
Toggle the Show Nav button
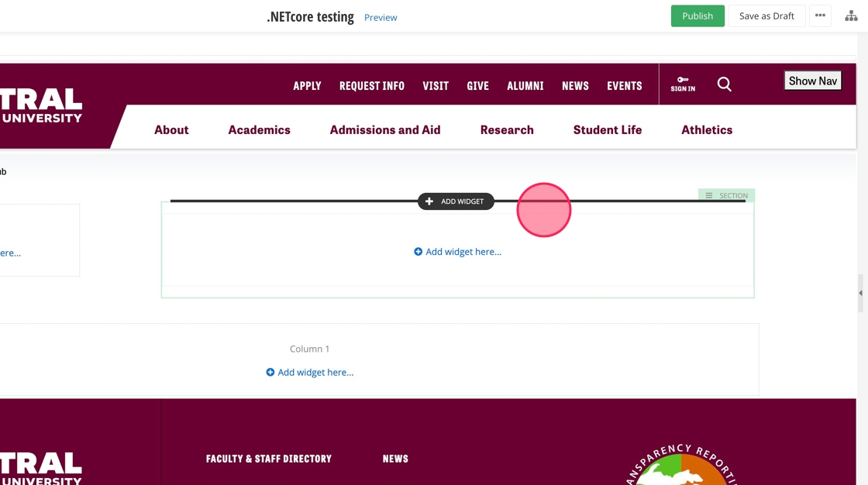coord(812,81)
